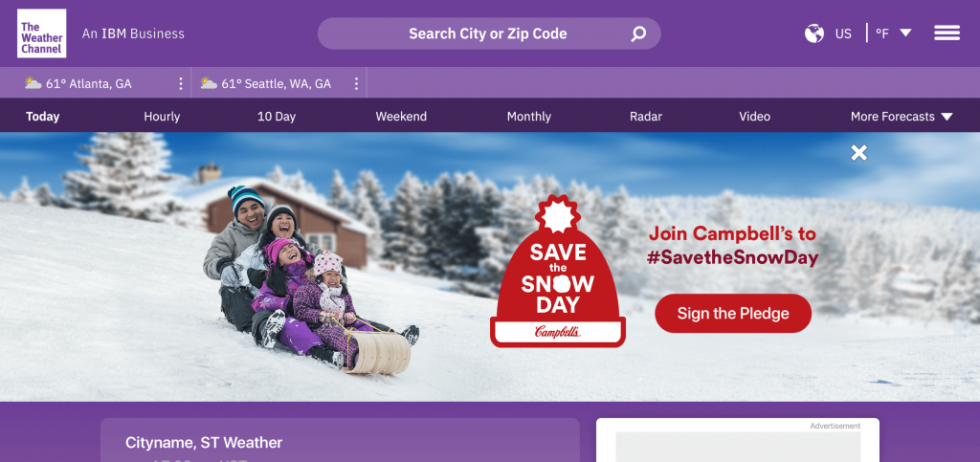Click The Weather Channel logo

41,33
